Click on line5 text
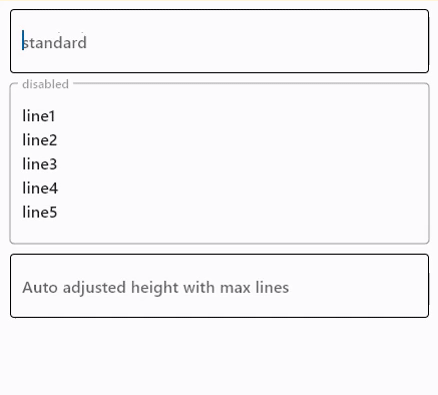The image size is (438, 395). coord(40,212)
